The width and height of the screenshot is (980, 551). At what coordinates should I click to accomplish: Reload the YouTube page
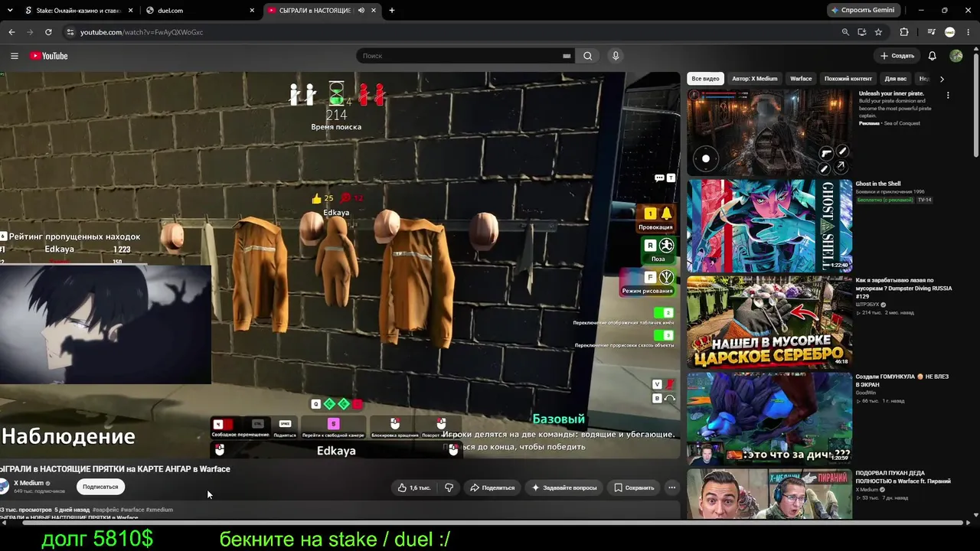(48, 32)
